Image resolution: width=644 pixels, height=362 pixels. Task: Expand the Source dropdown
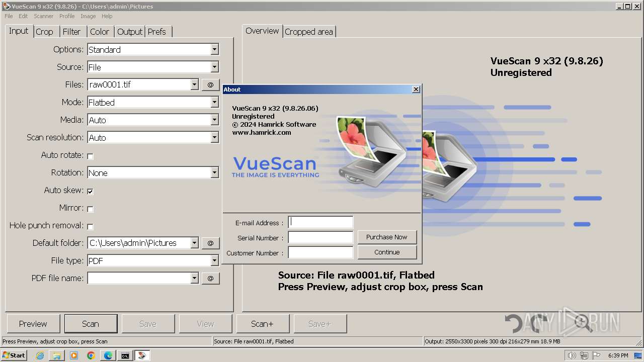pos(214,67)
